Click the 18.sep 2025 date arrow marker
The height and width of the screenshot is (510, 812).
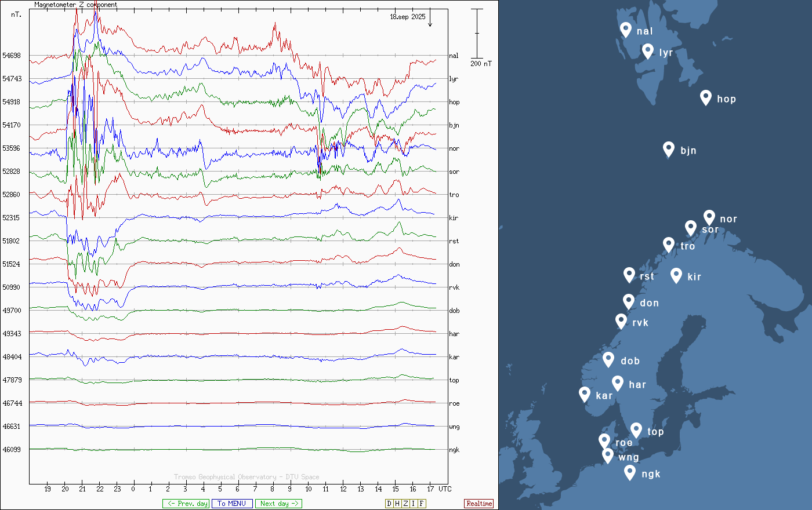pos(430,20)
